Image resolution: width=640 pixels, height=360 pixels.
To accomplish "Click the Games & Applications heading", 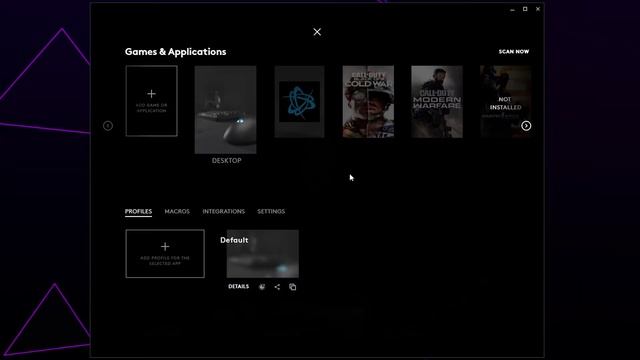I will 176,52.
